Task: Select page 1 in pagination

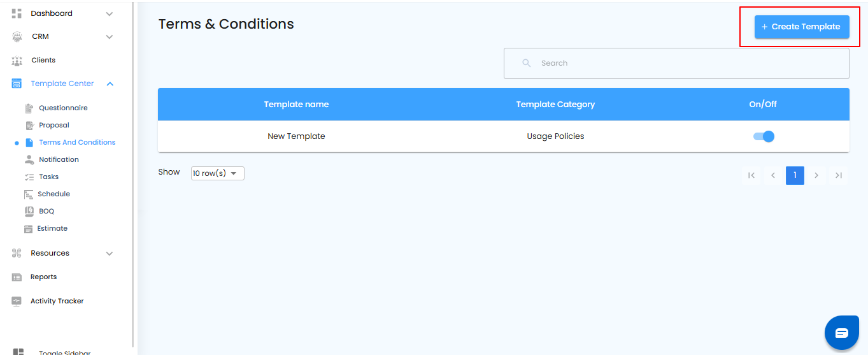Action: click(795, 175)
